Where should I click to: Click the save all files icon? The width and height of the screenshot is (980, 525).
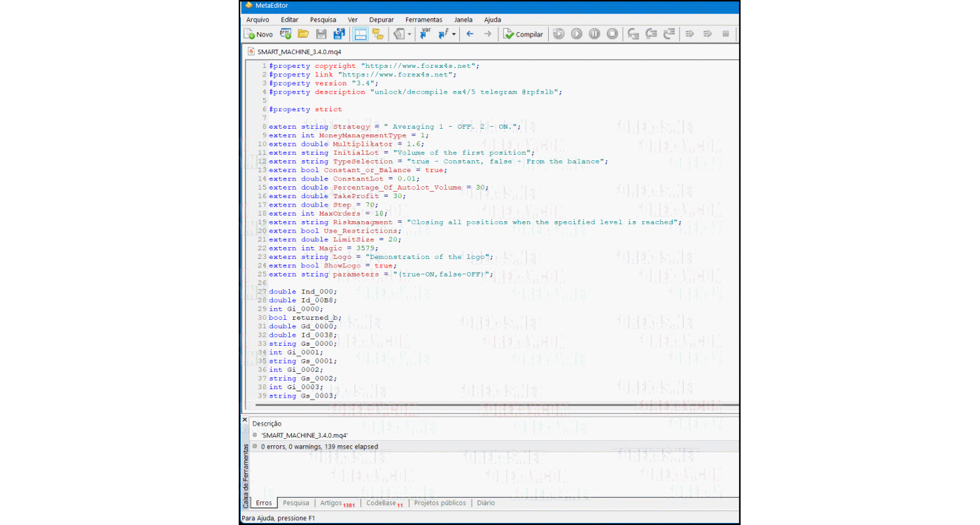coord(339,34)
